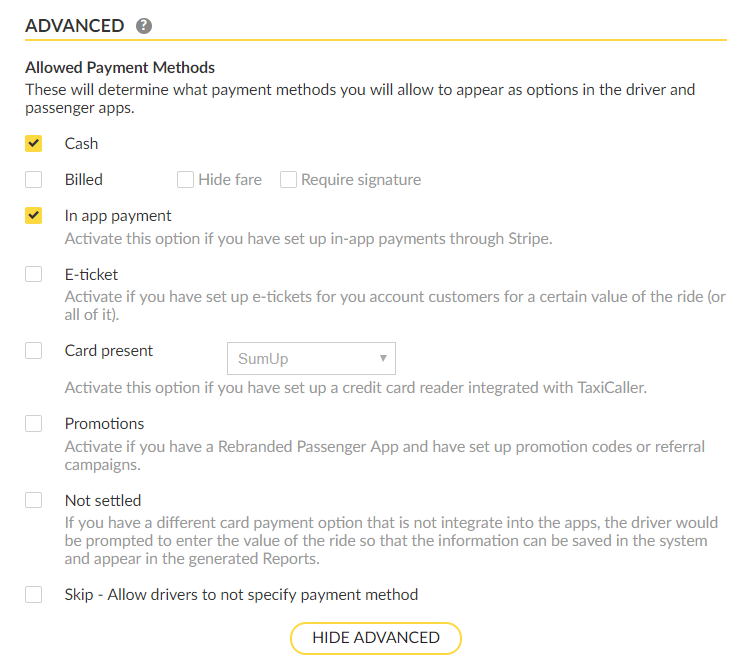The height and width of the screenshot is (671, 746).
Task: Click the Cash label text
Action: [x=81, y=144]
